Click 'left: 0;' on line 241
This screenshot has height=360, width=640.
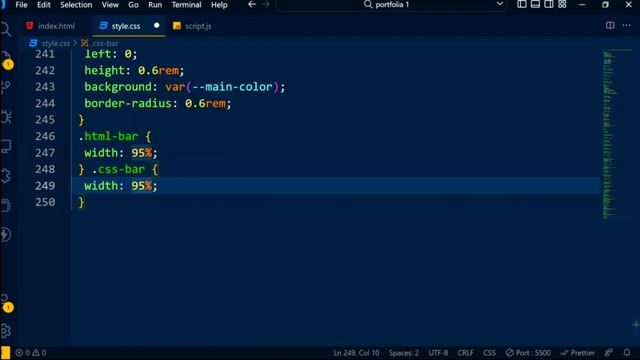coord(111,54)
